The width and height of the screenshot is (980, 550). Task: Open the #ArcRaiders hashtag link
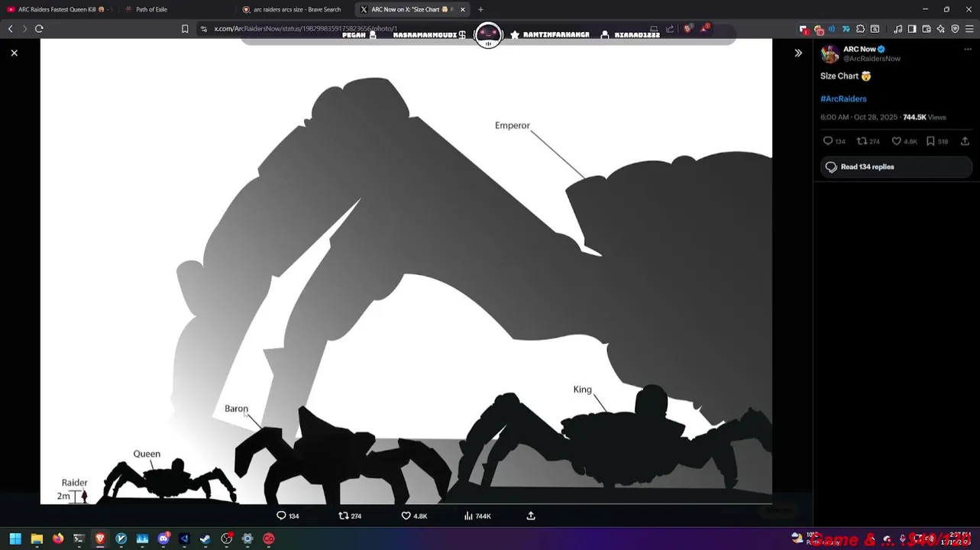pyautogui.click(x=843, y=99)
